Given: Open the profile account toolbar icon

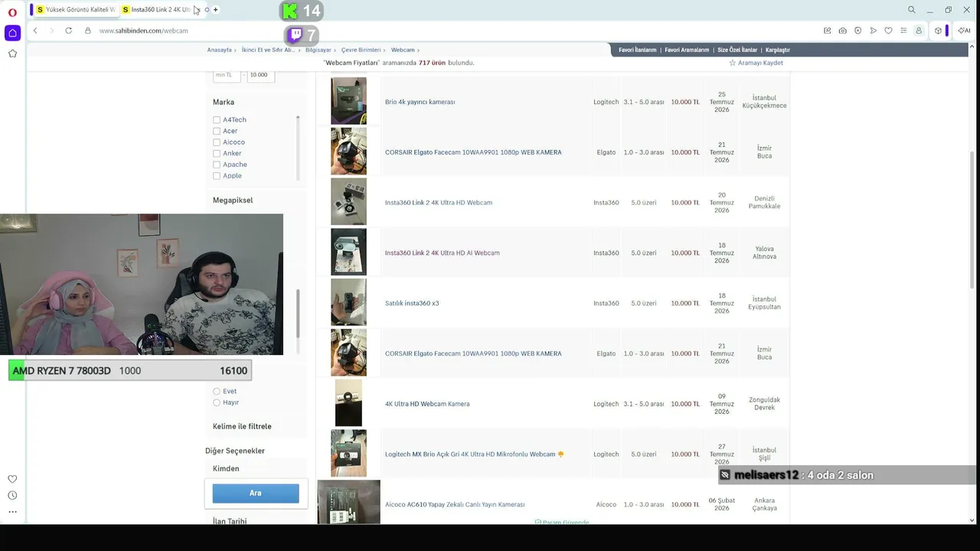Looking at the screenshot, I should click(919, 31).
